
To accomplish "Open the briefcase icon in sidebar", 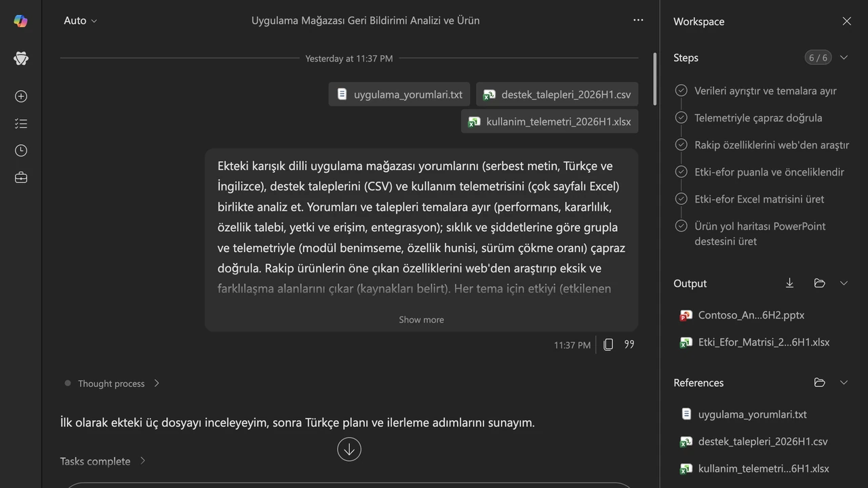I will point(21,178).
